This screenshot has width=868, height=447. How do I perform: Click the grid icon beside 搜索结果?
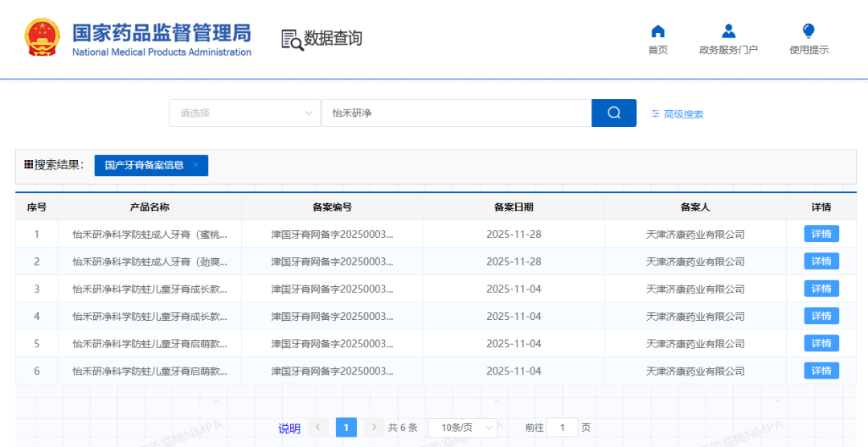[x=28, y=165]
